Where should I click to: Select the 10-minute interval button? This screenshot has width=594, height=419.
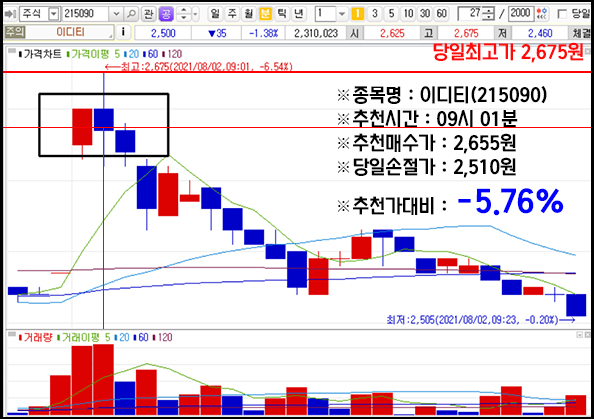coord(408,14)
